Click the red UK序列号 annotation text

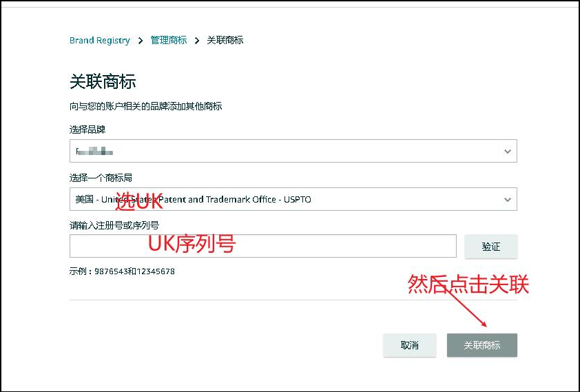click(x=192, y=243)
